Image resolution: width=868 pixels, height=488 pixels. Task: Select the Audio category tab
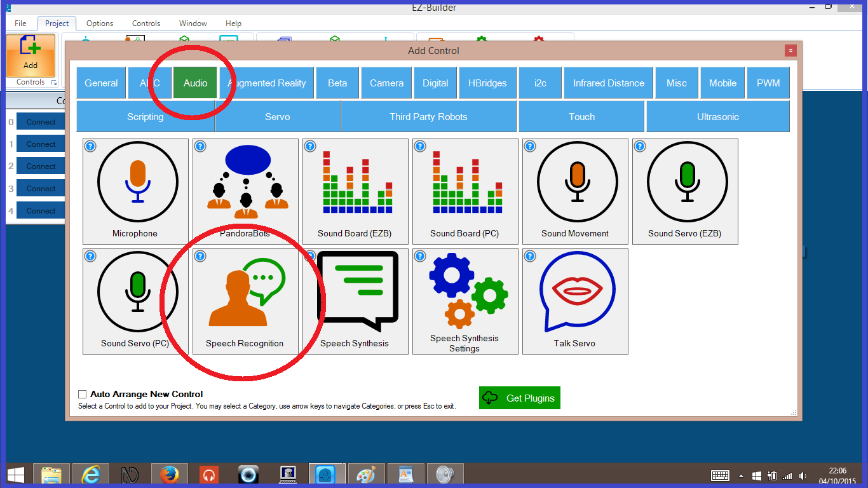[196, 83]
